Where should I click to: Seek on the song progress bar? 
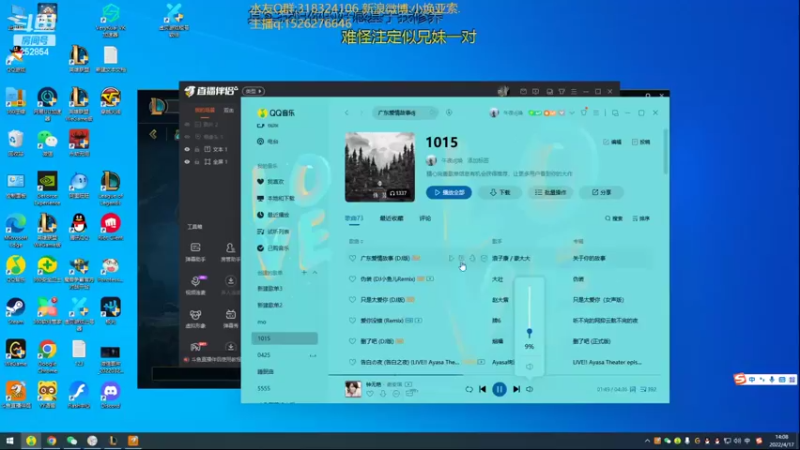494,375
